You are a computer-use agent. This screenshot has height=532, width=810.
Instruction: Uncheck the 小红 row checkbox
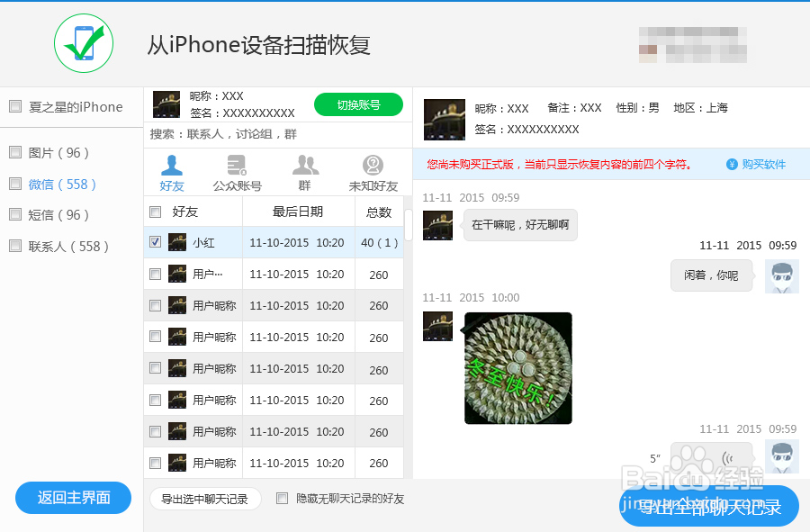(x=155, y=242)
